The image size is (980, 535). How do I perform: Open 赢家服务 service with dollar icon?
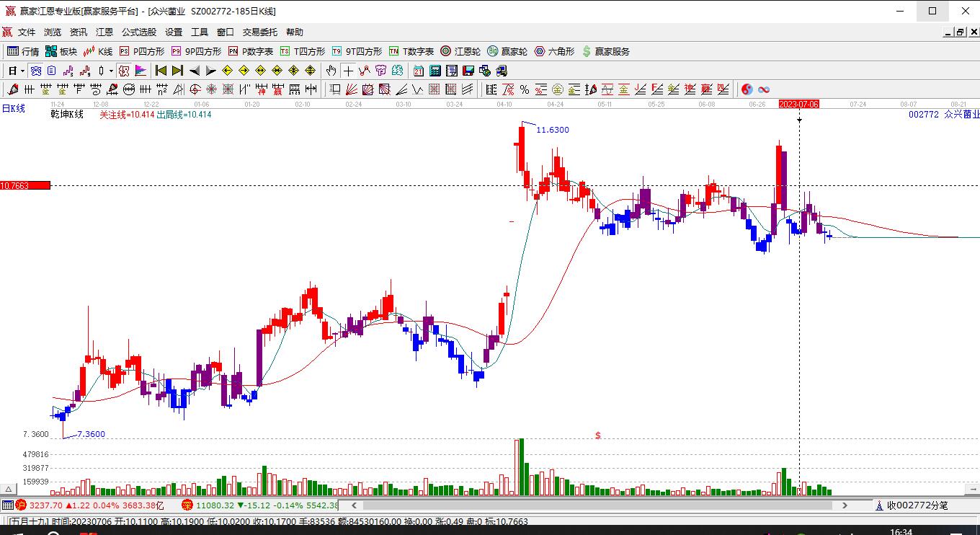(x=606, y=51)
